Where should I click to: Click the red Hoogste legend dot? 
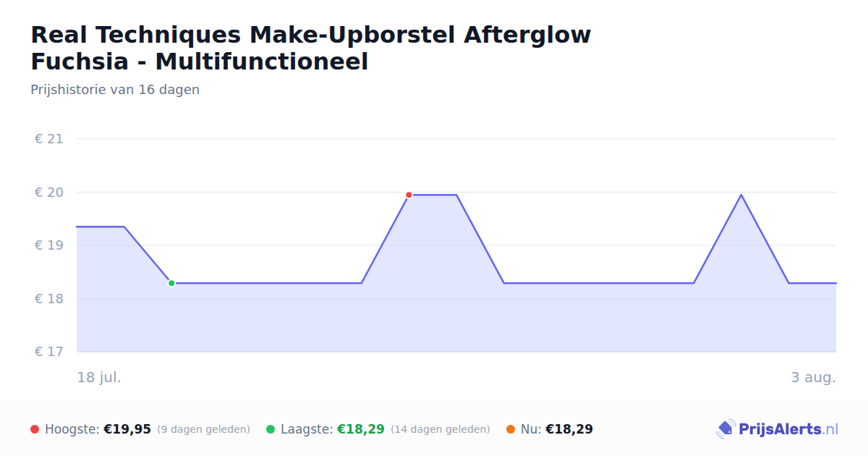tap(35, 429)
